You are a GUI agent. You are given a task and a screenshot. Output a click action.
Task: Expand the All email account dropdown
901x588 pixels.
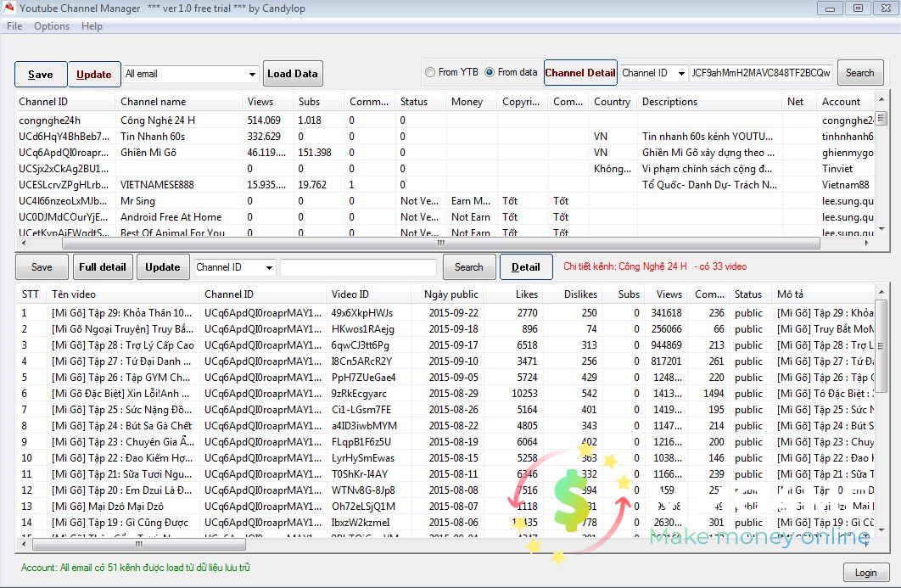[252, 74]
